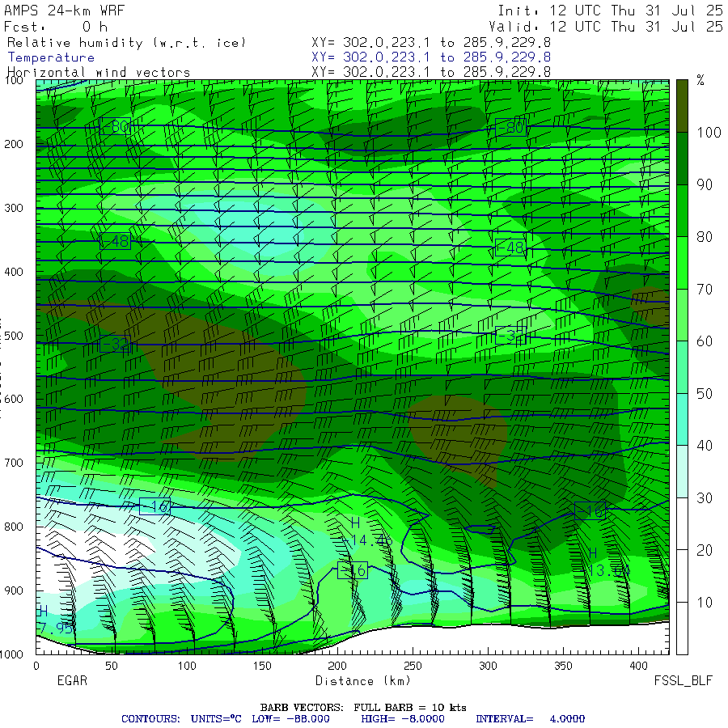Click the pressure axis '900' label
The image size is (728, 728).
tap(14, 590)
